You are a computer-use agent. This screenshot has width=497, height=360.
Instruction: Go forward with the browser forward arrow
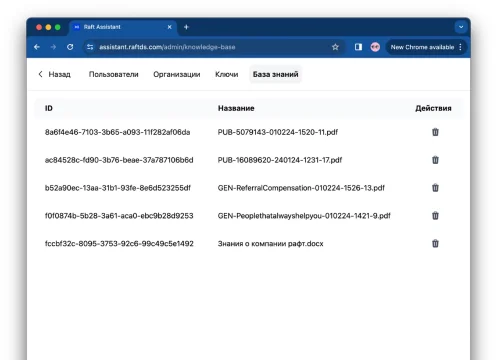(53, 47)
